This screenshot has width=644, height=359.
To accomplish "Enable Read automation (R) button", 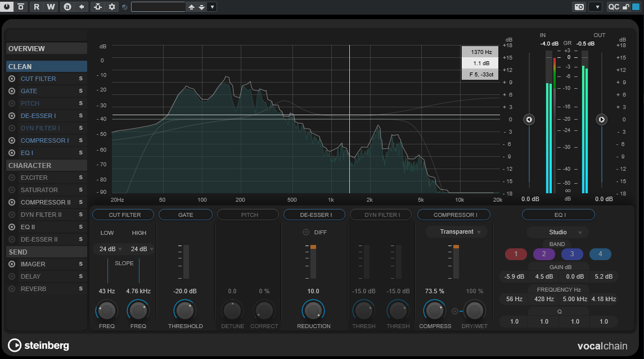I will tap(37, 7).
